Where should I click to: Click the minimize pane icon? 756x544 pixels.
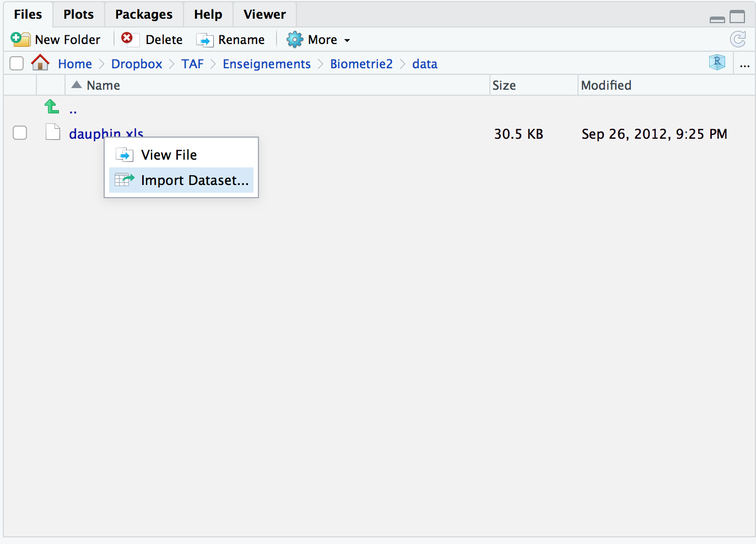coord(717,20)
